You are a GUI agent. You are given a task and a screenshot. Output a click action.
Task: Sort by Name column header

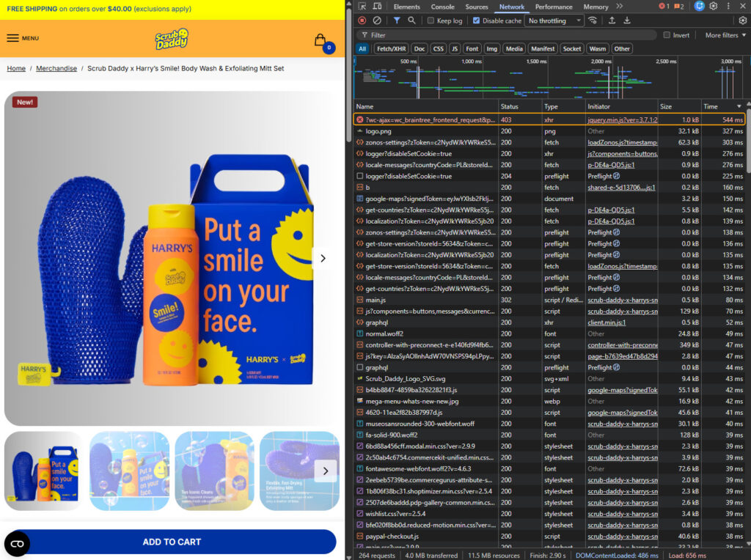tap(426, 106)
